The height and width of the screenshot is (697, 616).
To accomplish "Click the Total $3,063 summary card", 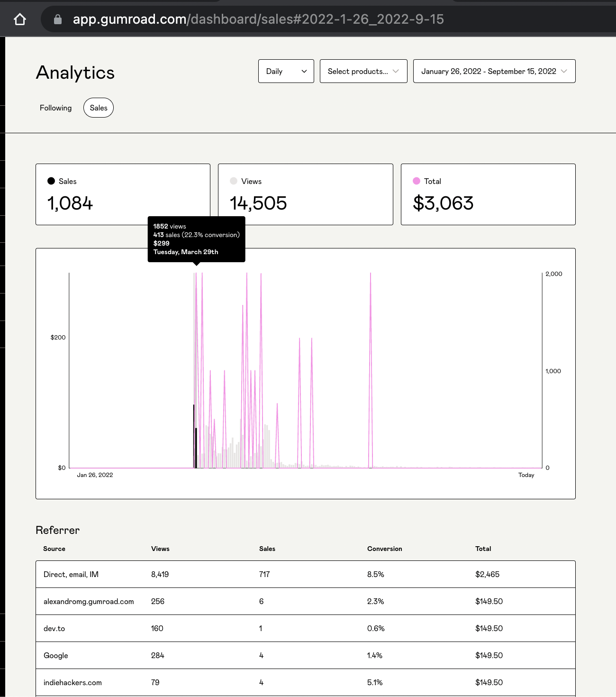I will (x=488, y=194).
